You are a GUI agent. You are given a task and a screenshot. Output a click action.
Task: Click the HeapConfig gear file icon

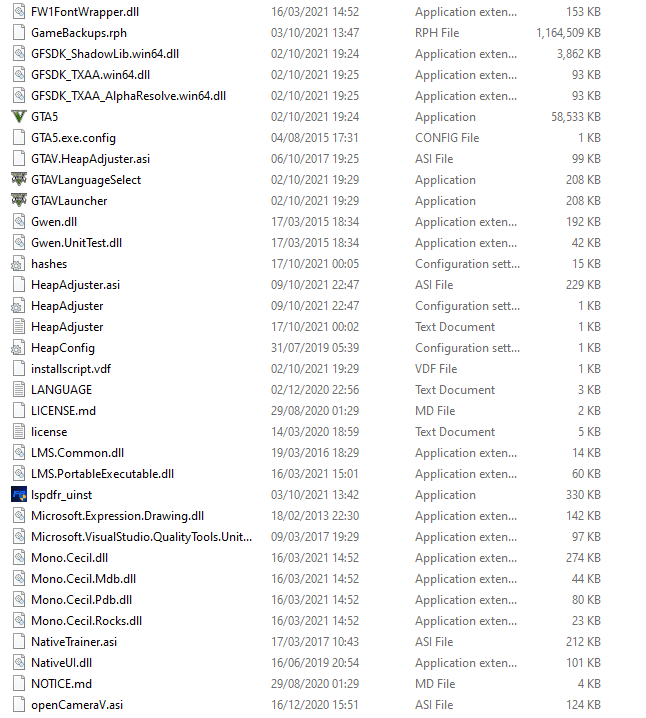[19, 348]
